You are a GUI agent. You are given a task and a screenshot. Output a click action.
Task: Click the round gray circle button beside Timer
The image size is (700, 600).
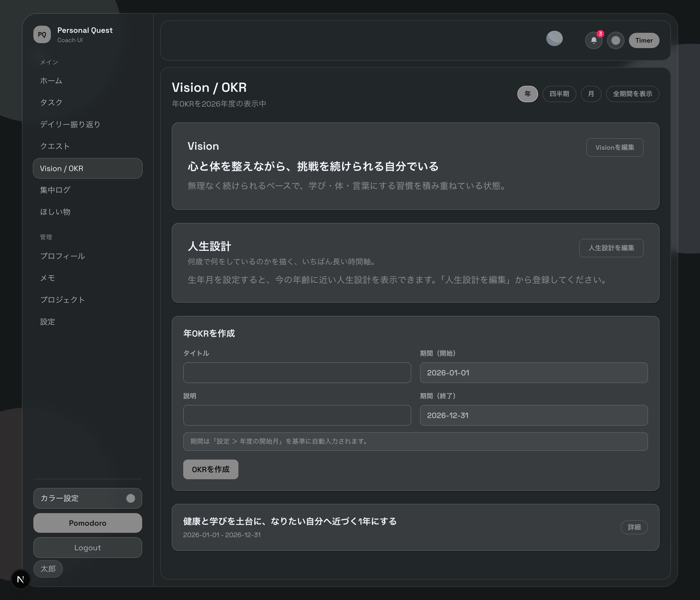tap(616, 40)
